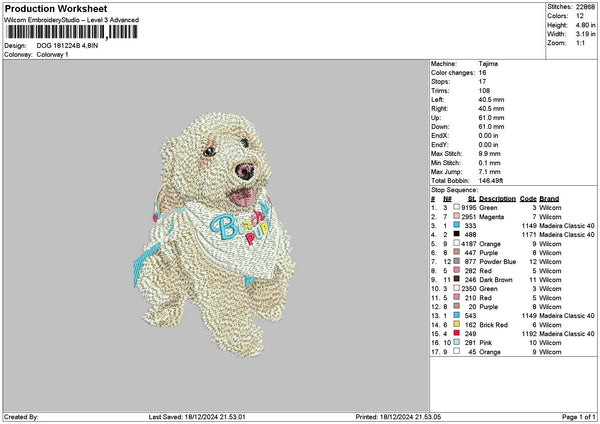Select 'Wilcom EmbroideryStudio – Level 3 Advanced' text
The height and width of the screenshot is (424, 600).
(x=71, y=20)
